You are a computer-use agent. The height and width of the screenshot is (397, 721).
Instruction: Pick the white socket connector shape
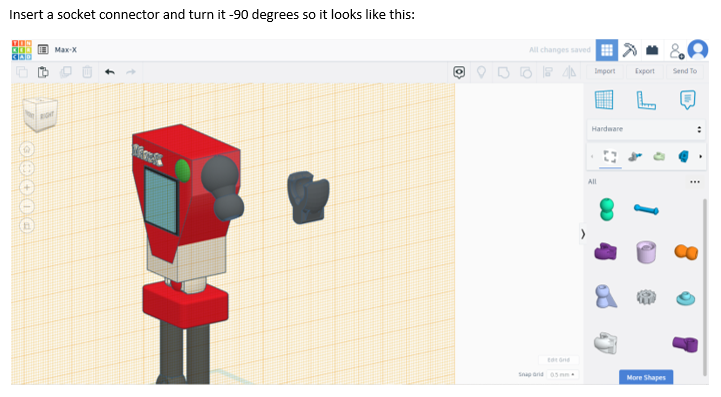(606, 343)
